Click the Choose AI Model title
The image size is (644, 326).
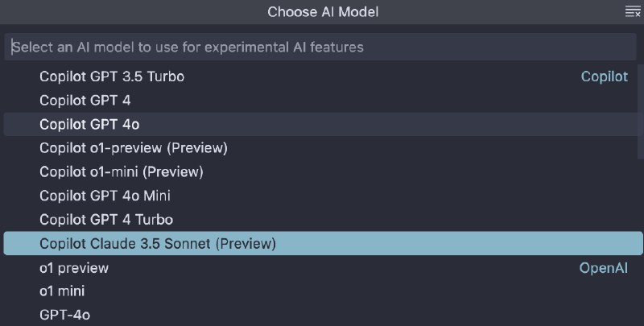tap(323, 12)
